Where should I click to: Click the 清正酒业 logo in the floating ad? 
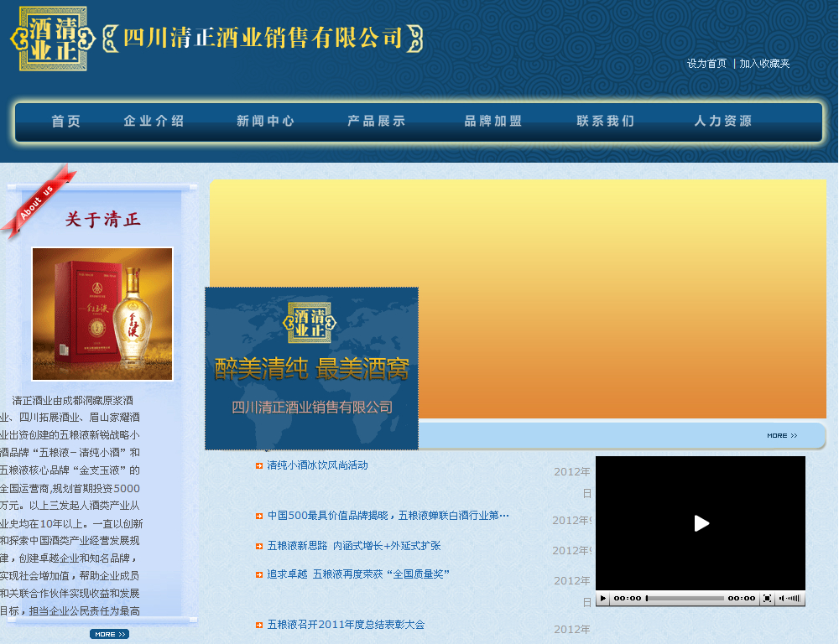pos(310,322)
